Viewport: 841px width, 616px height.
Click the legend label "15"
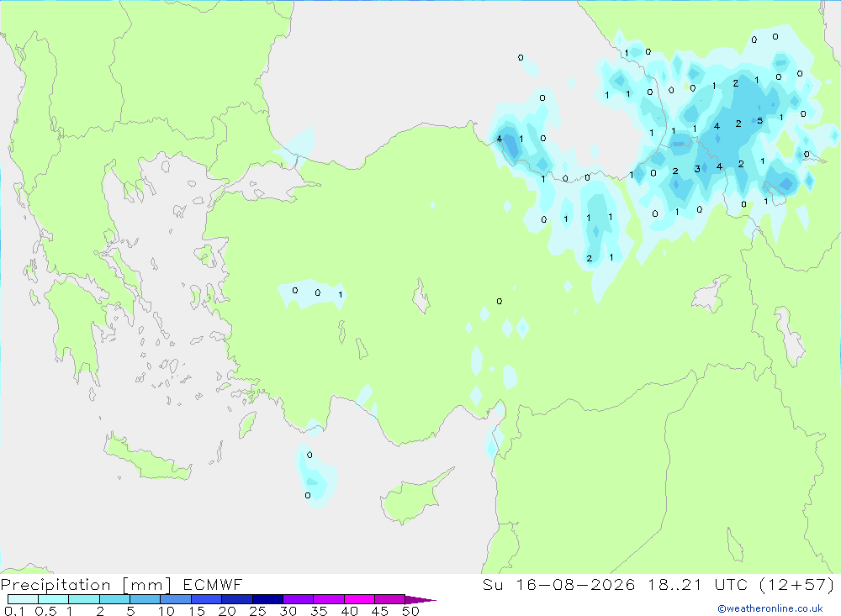coord(197,611)
